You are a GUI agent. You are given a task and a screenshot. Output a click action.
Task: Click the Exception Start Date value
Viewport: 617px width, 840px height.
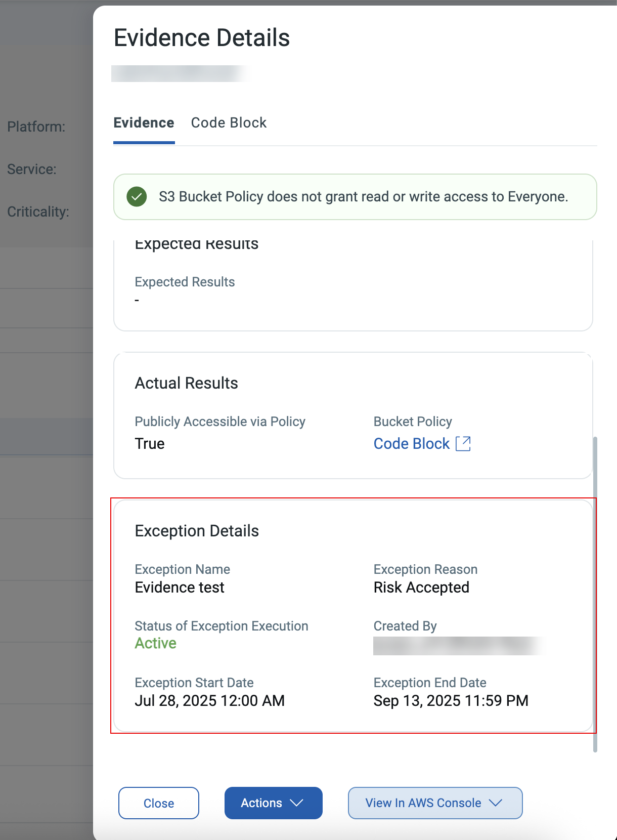coord(209,701)
